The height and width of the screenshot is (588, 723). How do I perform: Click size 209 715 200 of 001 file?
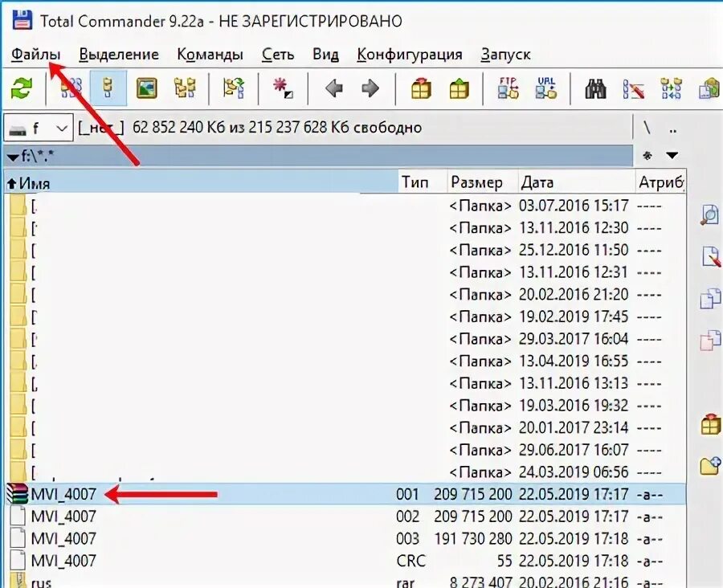pyautogui.click(x=472, y=494)
